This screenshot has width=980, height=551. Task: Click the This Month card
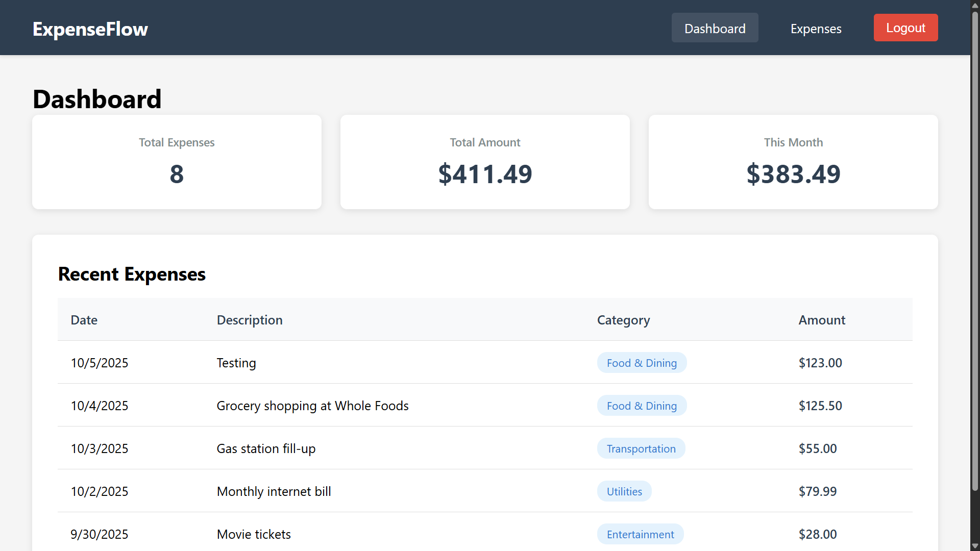click(793, 162)
